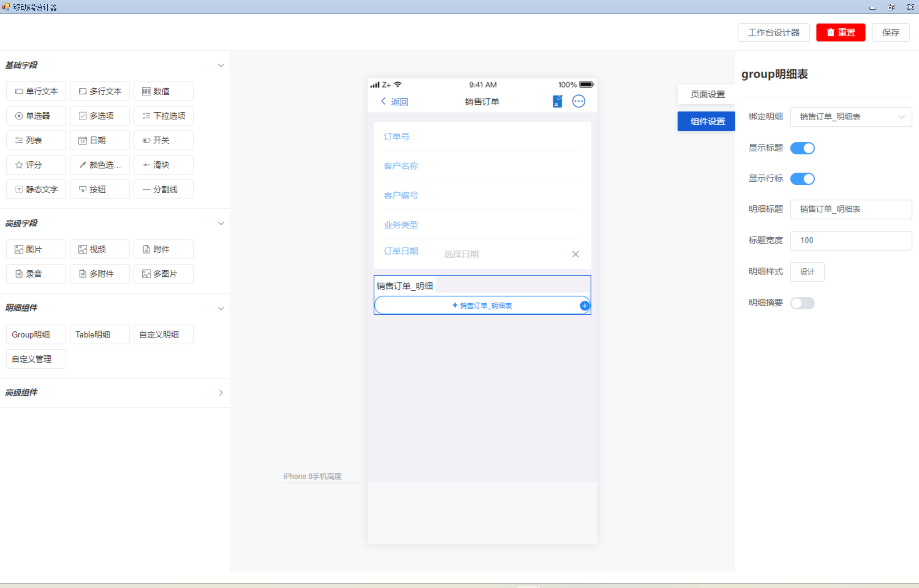Click the circled three-dots more icon

point(578,101)
